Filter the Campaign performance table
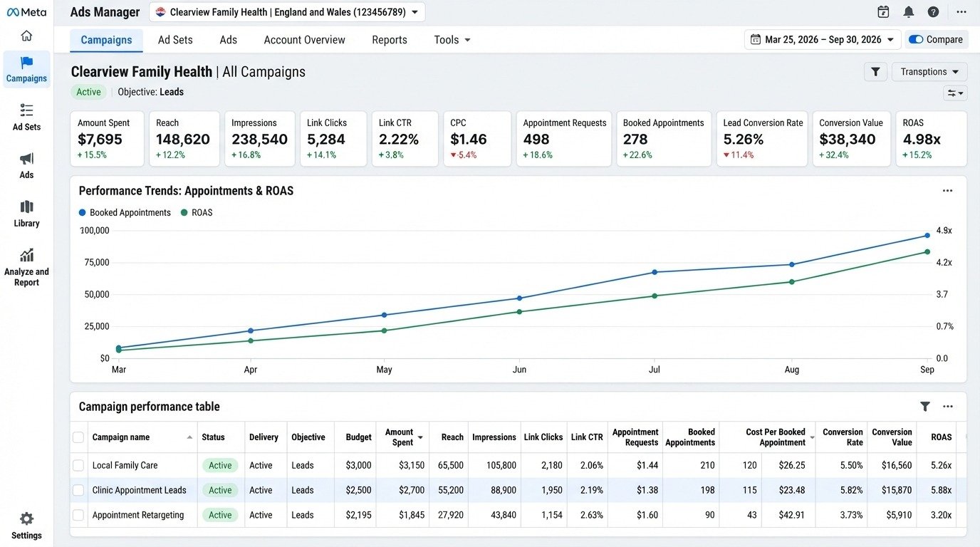The height and width of the screenshot is (547, 980). (x=924, y=407)
